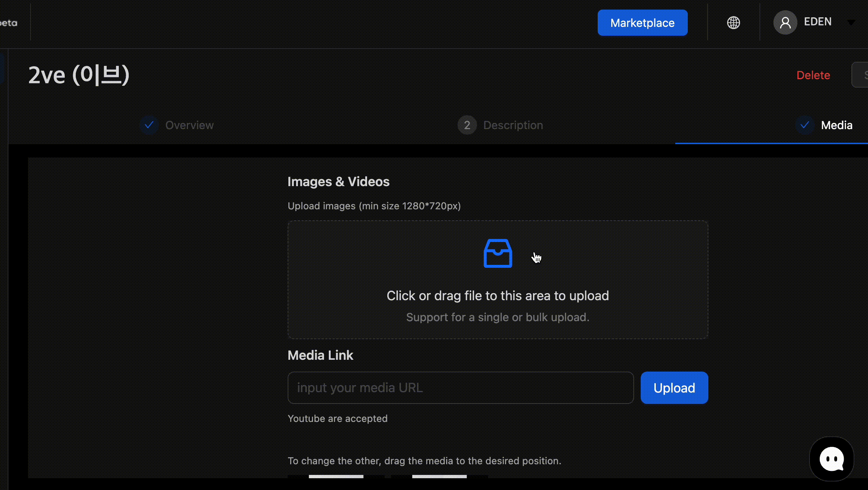Open the chat support bubble

tap(831, 459)
